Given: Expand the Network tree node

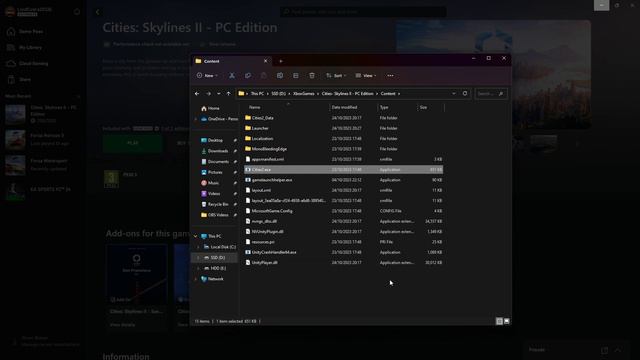Looking at the screenshot, I should tap(196, 279).
